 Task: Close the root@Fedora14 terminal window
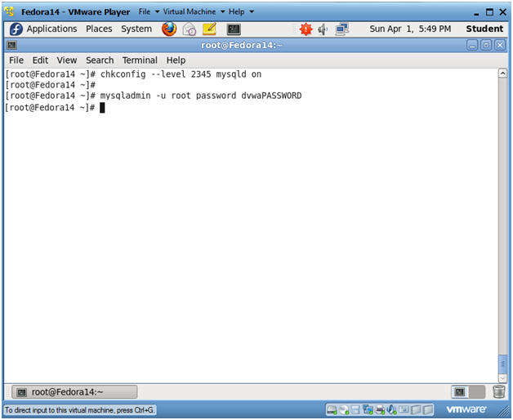(500, 45)
